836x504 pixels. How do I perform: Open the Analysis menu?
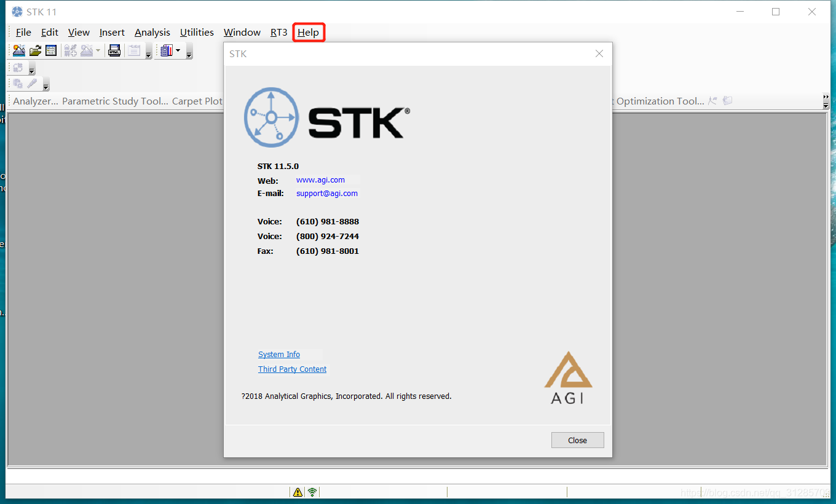tap(152, 32)
